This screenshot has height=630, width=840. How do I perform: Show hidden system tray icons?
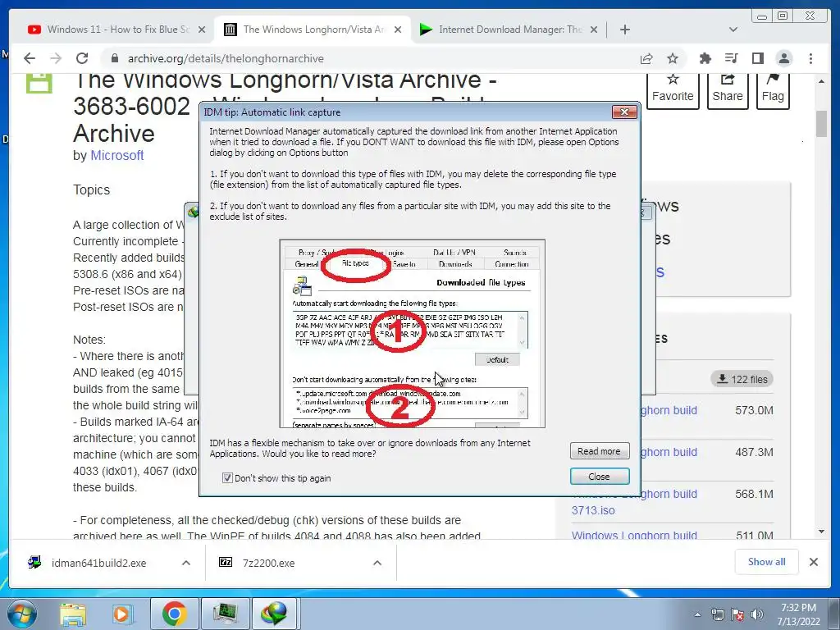point(697,615)
